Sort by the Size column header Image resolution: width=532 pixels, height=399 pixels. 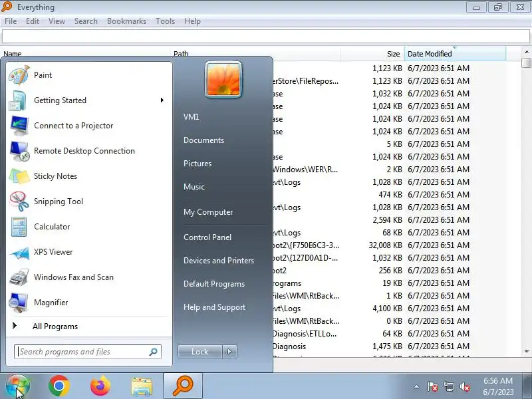point(372,54)
